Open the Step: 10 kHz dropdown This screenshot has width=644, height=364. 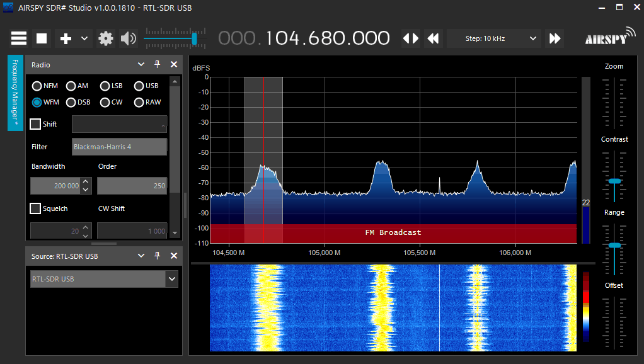[x=495, y=38]
